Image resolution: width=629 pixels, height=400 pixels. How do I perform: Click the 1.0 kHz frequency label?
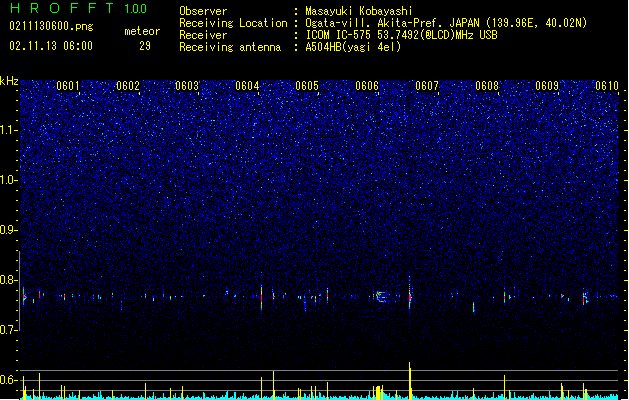click(9, 180)
